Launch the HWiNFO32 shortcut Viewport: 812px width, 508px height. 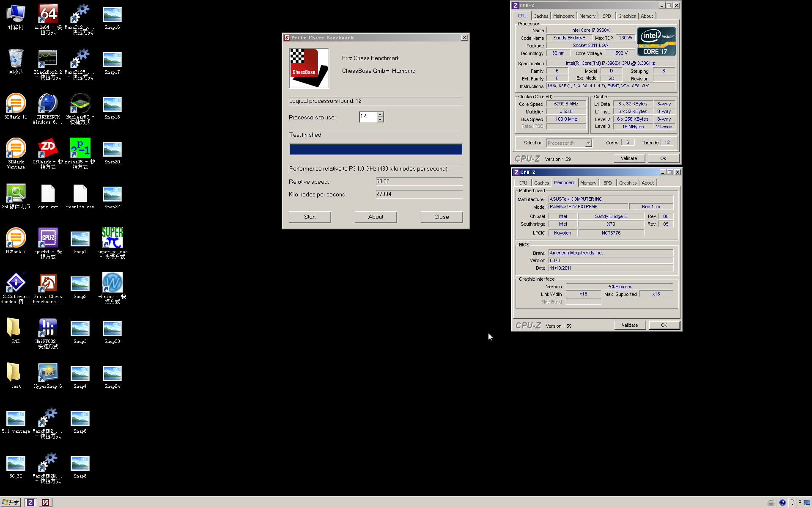click(x=48, y=333)
